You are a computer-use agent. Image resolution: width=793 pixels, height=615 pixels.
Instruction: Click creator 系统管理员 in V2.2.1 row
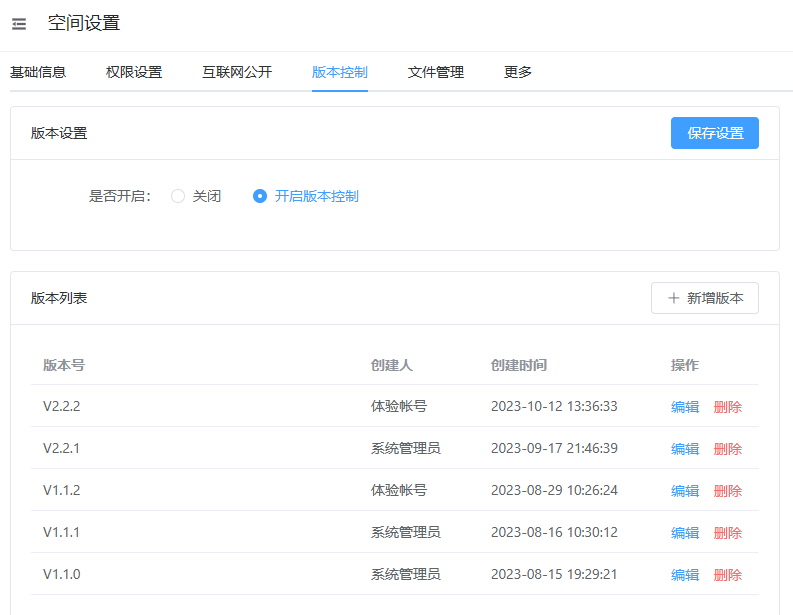[x=406, y=448]
